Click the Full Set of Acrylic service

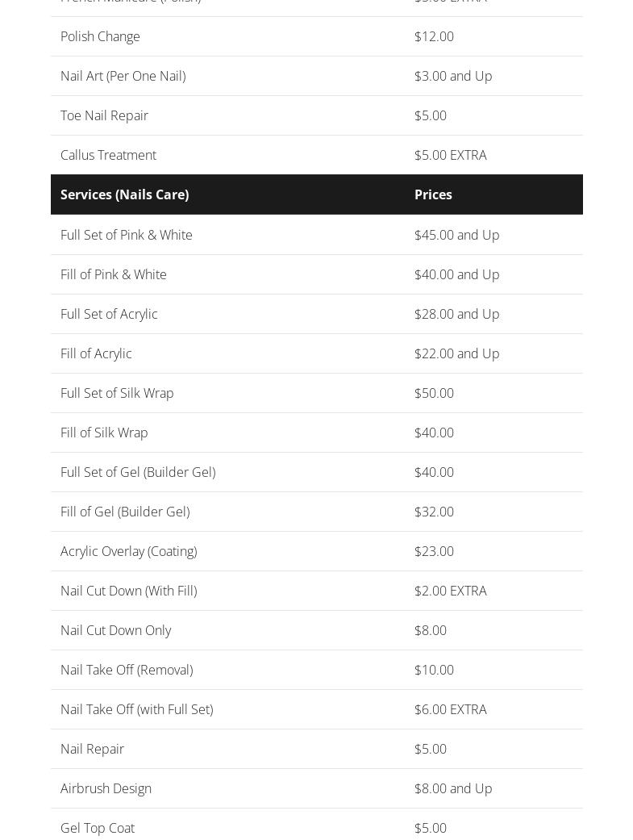(109, 314)
